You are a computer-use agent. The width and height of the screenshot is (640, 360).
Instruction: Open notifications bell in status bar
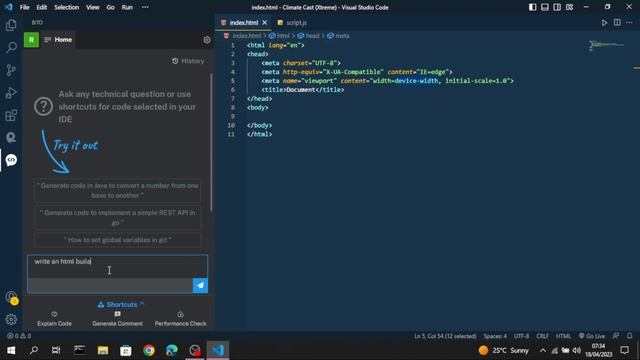[629, 336]
